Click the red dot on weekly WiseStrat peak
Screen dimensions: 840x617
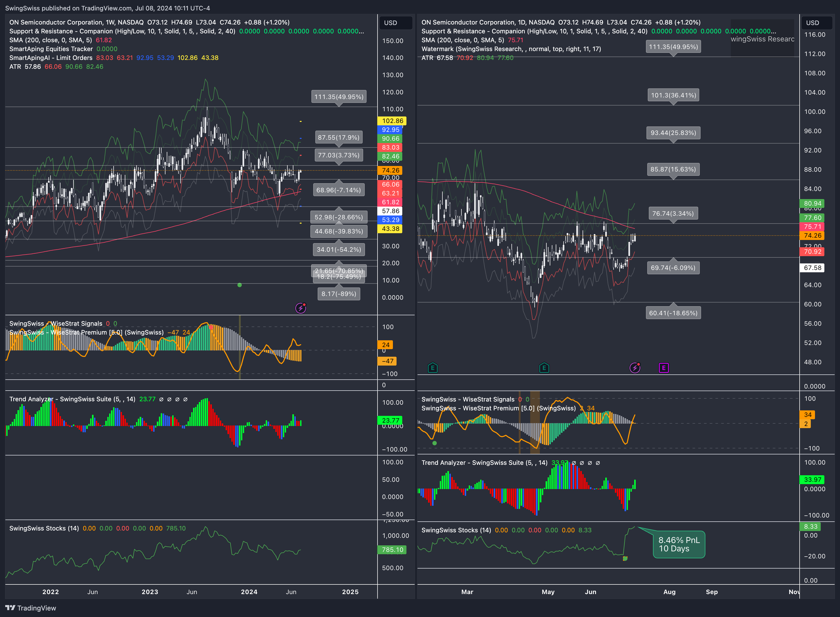click(x=211, y=328)
